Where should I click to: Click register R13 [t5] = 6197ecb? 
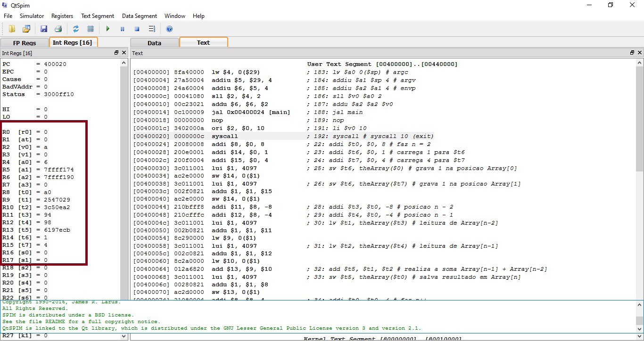point(36,230)
